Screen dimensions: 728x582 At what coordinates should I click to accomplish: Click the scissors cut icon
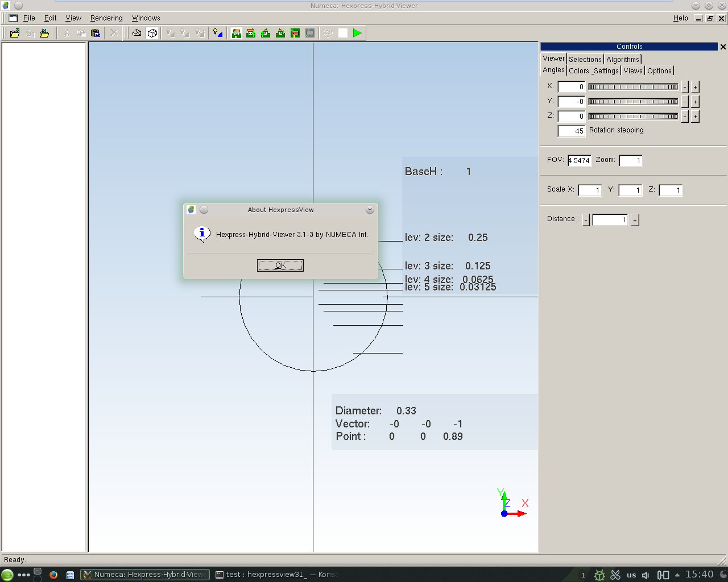tap(67, 33)
